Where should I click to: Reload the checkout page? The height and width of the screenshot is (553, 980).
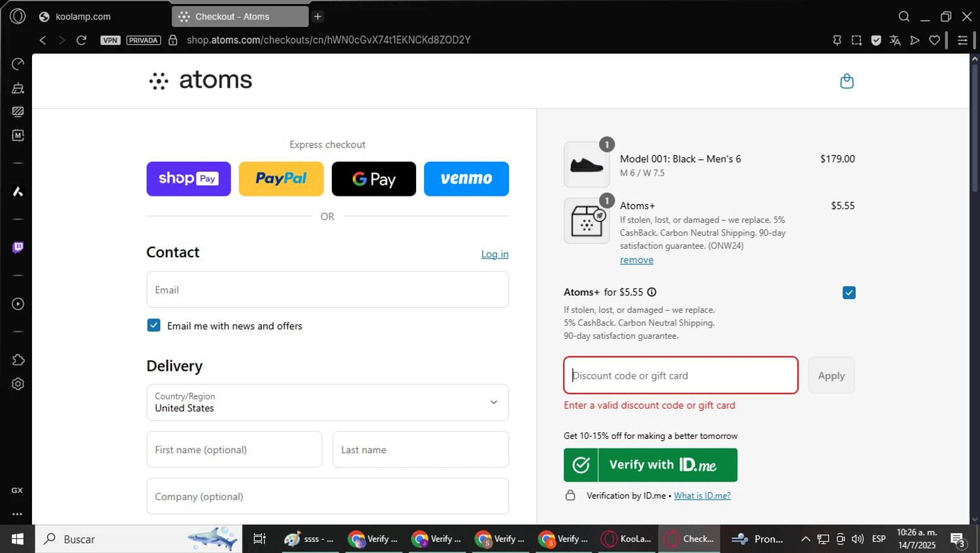click(82, 40)
